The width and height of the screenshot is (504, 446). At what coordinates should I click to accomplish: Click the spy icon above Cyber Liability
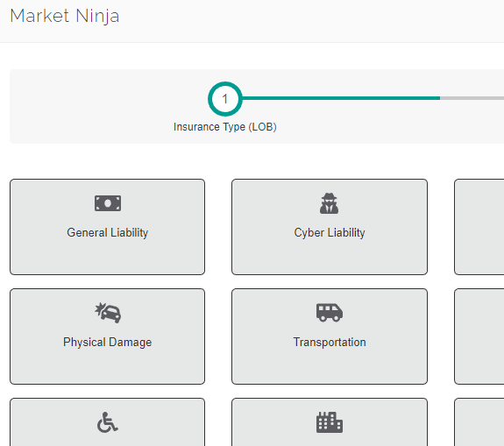329,203
